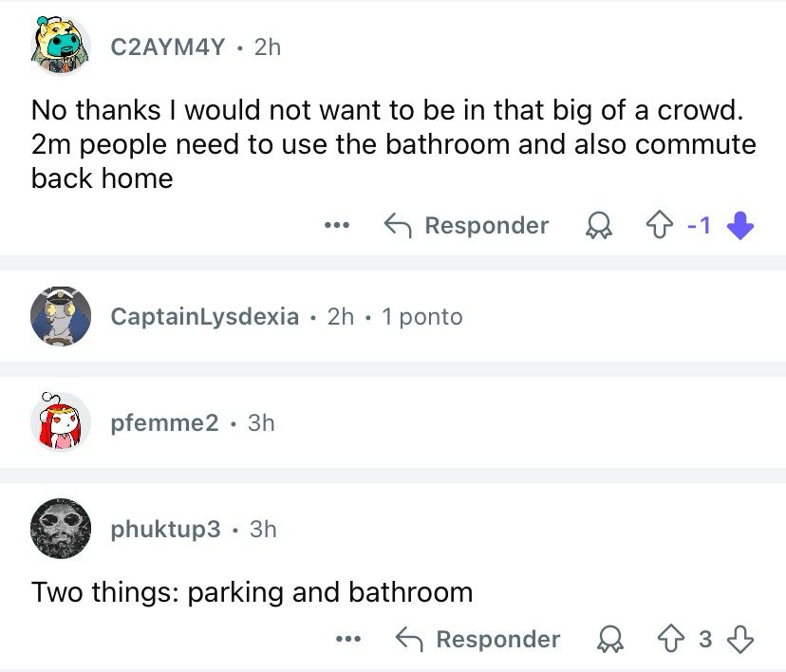
Task: Give an award to phuktup3's comment
Action: click(x=611, y=639)
